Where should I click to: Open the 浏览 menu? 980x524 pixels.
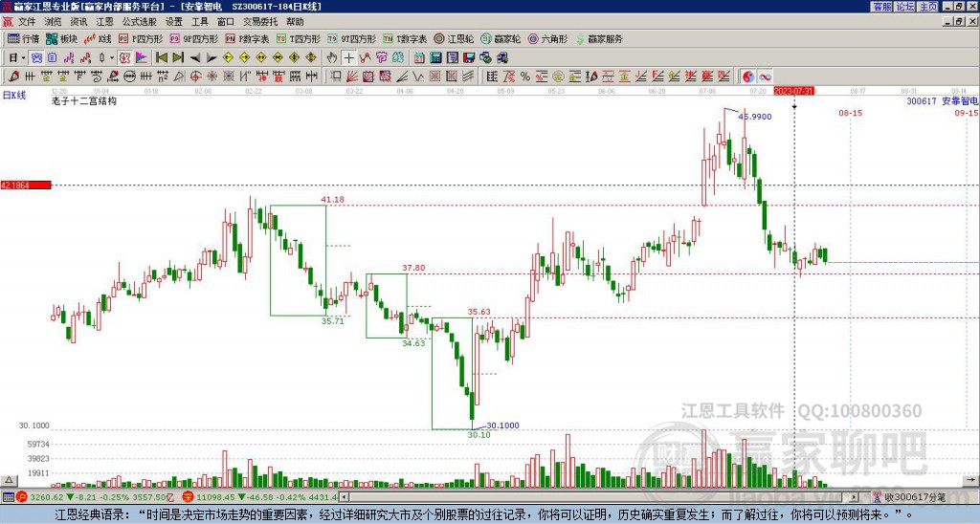coord(53,22)
